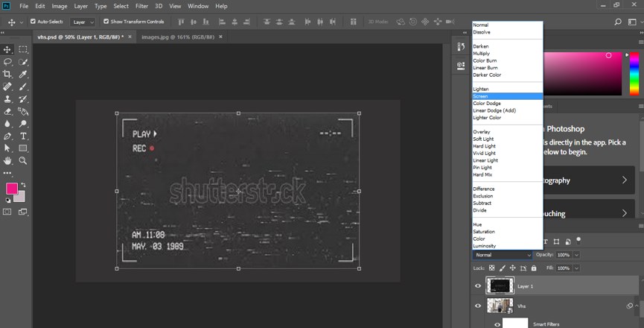Lock transparent pixels of the layer
The width and height of the screenshot is (644, 328).
coord(491,268)
